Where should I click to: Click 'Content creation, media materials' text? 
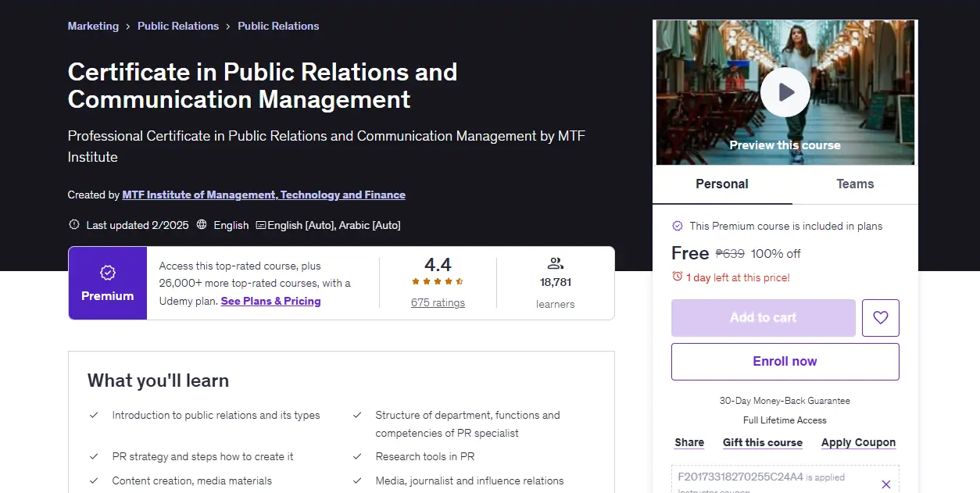coord(192,481)
